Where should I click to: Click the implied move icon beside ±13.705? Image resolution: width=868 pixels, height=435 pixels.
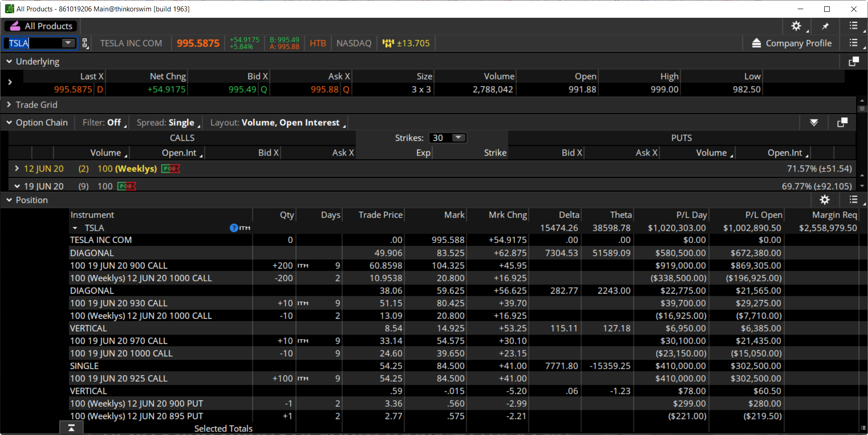tap(388, 43)
